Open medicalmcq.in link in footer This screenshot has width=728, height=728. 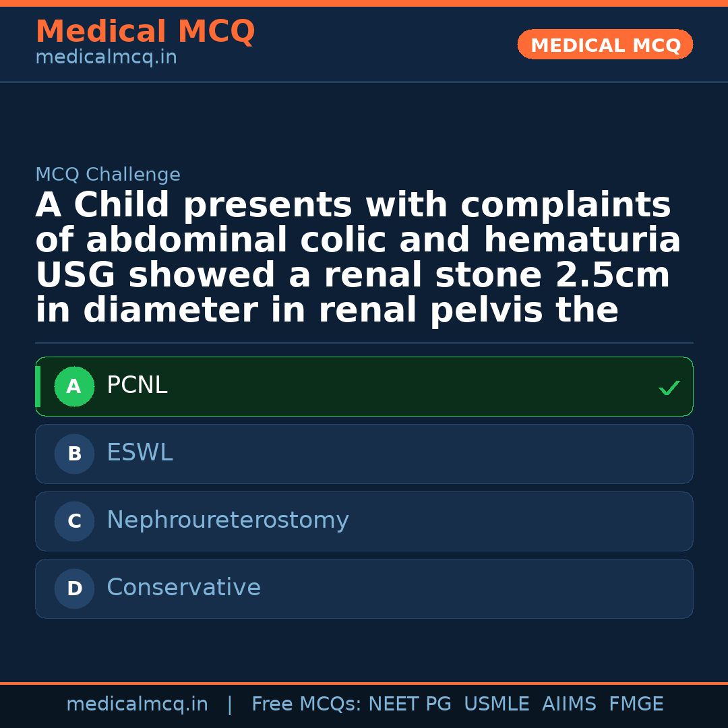pyautogui.click(x=137, y=704)
